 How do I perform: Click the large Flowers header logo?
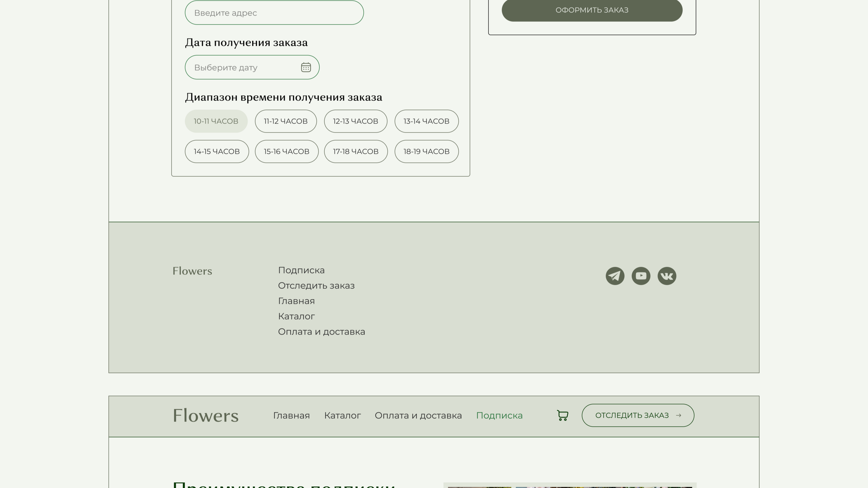click(x=206, y=416)
